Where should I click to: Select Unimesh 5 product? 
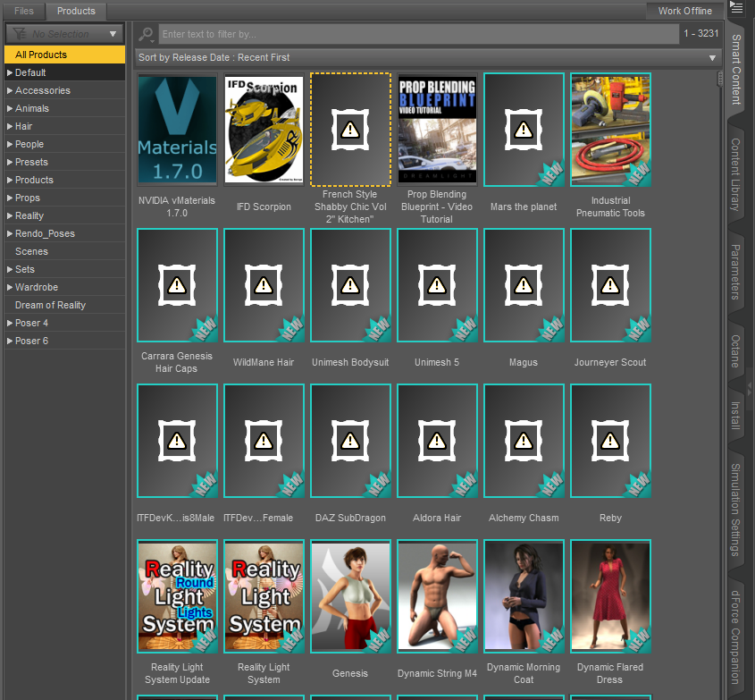point(437,285)
